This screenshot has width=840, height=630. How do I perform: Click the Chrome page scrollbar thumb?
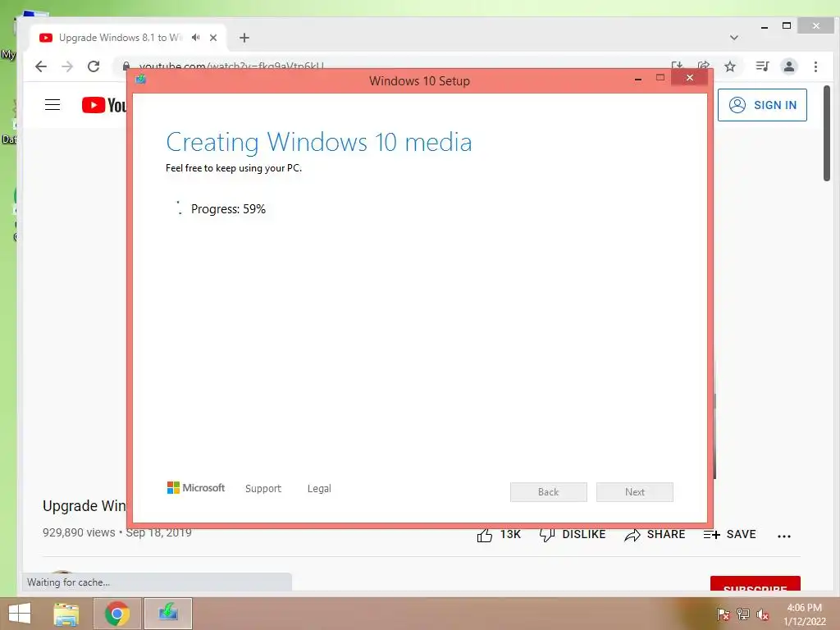tap(827, 133)
